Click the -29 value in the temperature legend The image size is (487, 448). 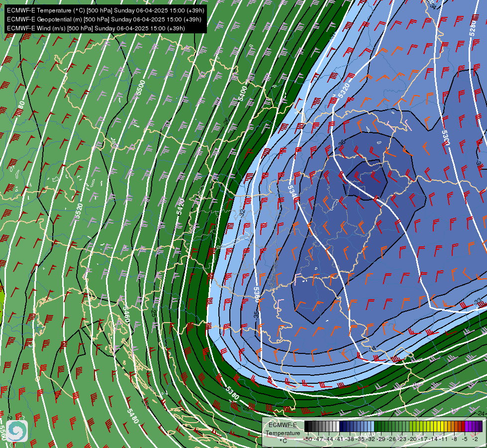381,439
